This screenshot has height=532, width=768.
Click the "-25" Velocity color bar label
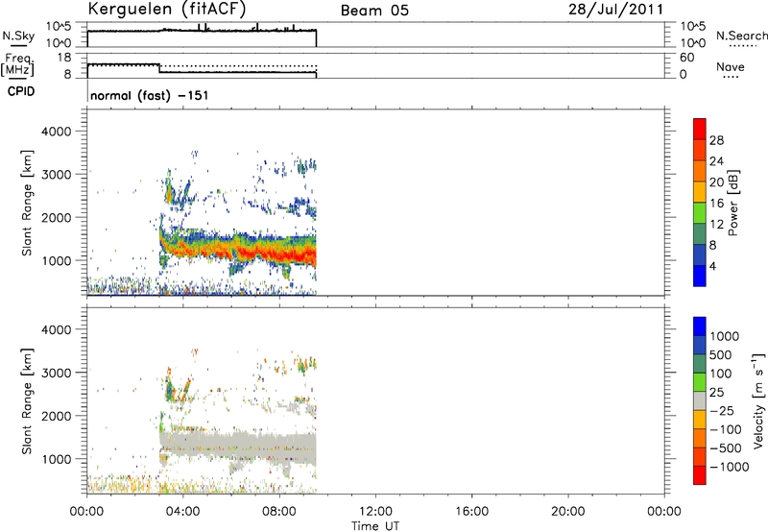click(722, 410)
